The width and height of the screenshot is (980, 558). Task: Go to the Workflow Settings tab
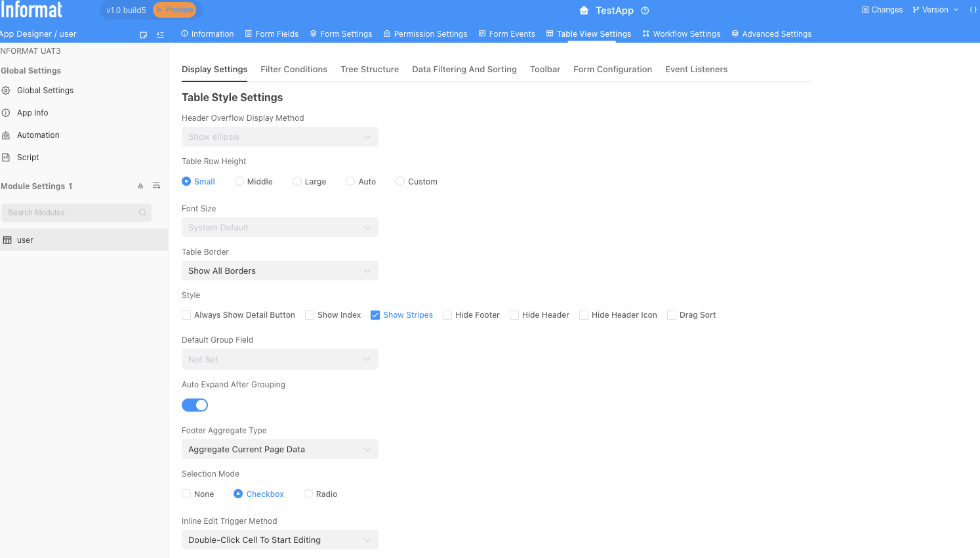click(681, 34)
